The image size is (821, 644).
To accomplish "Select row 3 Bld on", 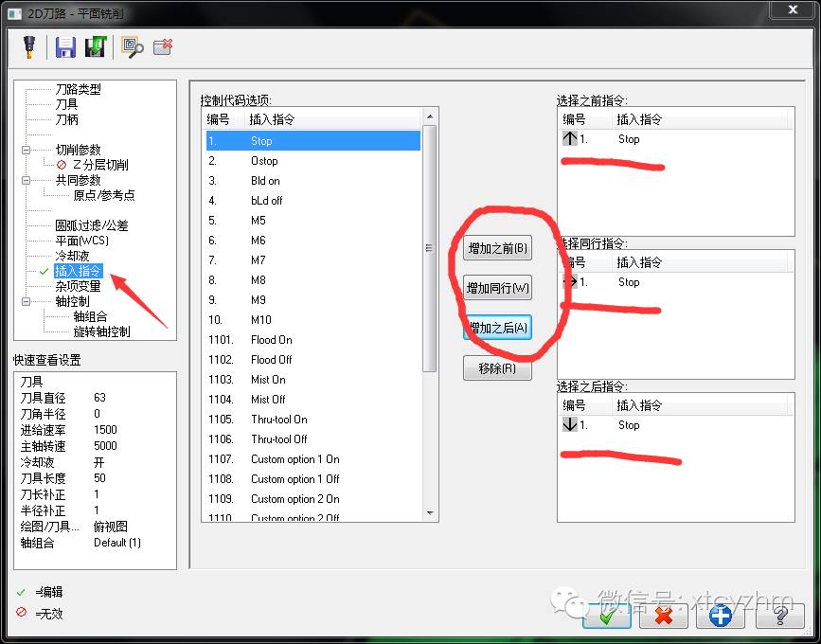I will coord(313,181).
